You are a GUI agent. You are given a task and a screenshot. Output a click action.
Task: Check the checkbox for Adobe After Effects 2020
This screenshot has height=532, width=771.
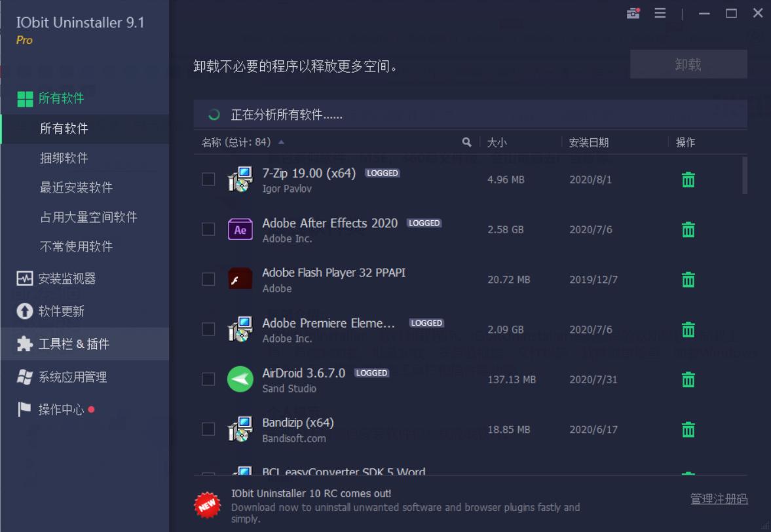click(208, 229)
